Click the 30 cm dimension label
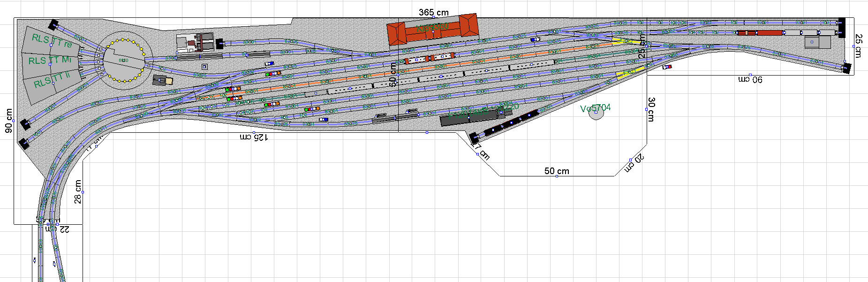The height and width of the screenshot is (282, 868). [651, 109]
